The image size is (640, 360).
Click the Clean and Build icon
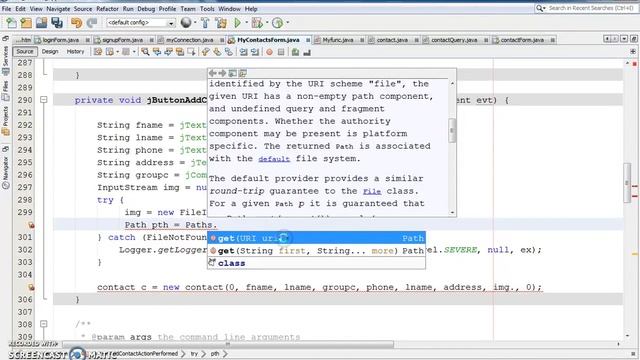click(221, 23)
